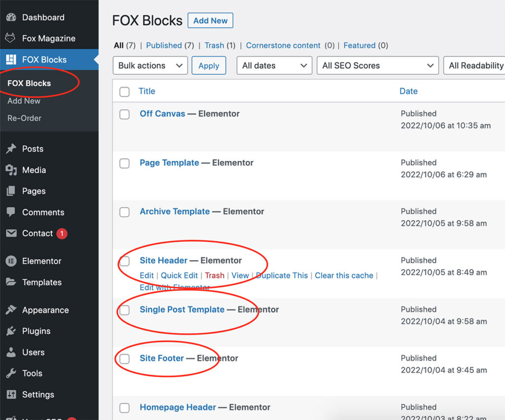
Task: Click the Appearance paintbrush icon
Action: (x=11, y=310)
